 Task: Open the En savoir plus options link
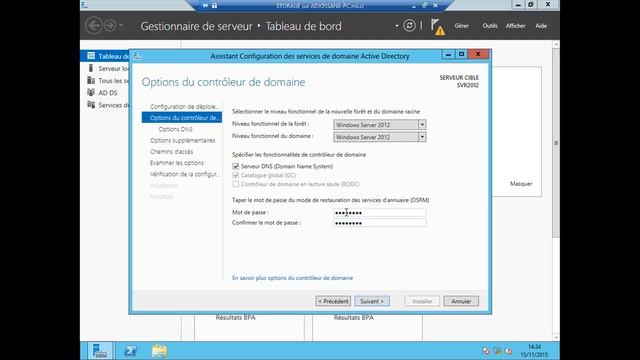pos(292,278)
